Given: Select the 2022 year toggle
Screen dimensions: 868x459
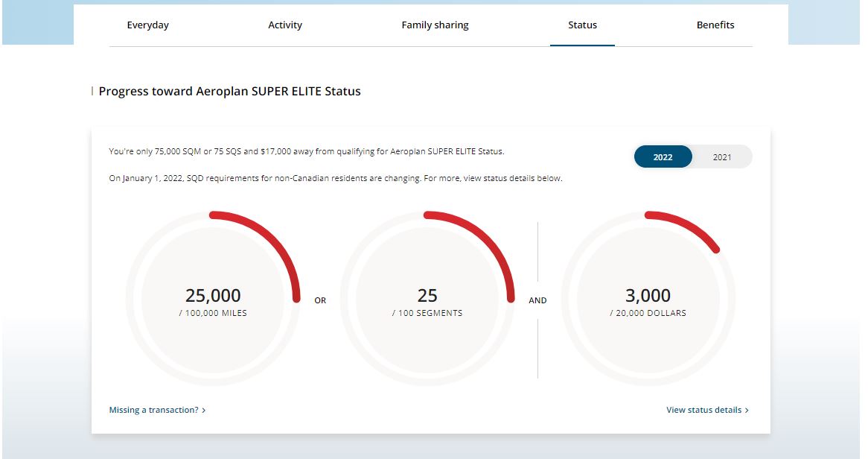Looking at the screenshot, I should coord(663,157).
